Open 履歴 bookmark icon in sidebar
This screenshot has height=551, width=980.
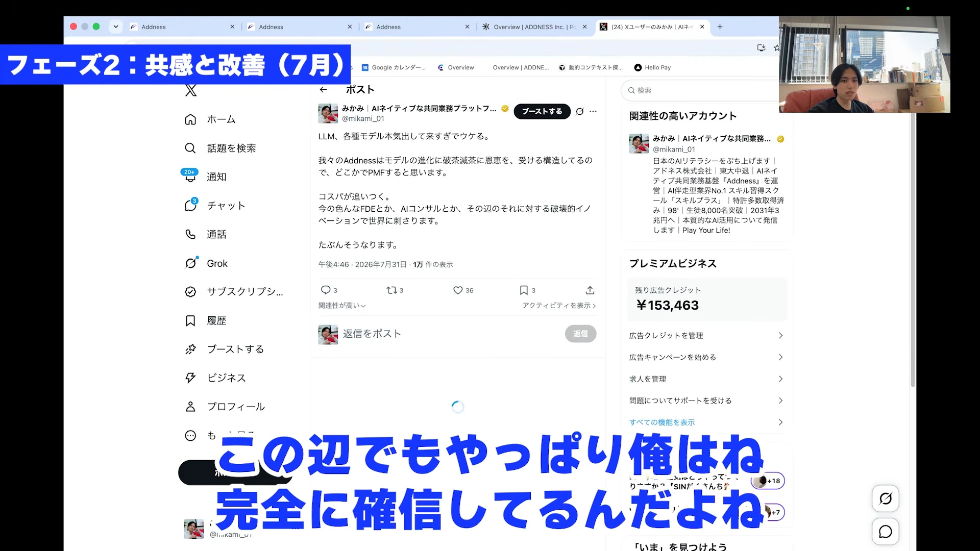click(x=190, y=320)
